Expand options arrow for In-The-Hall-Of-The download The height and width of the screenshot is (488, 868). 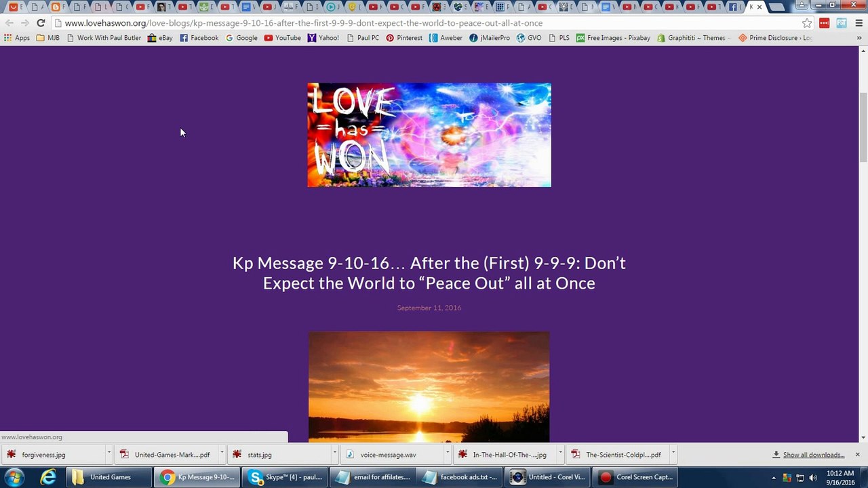560,454
